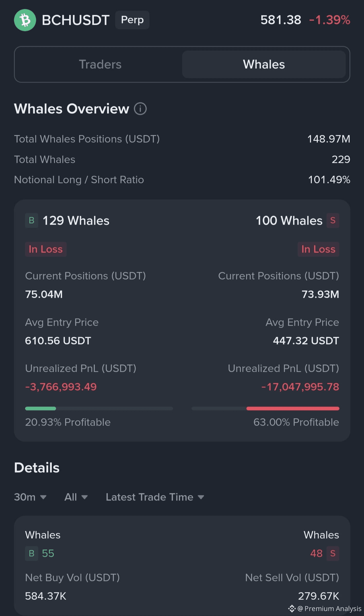This screenshot has width=364, height=616.
Task: Expand the All filter dropdown
Action: (76, 497)
